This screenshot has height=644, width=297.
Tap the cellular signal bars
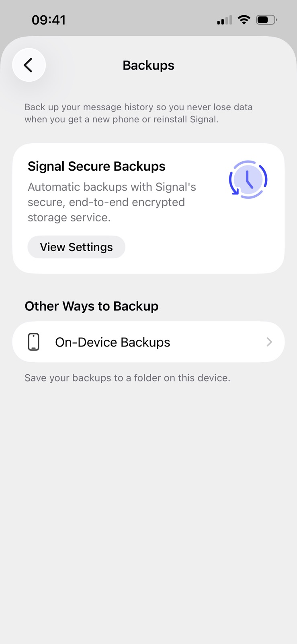pyautogui.click(x=224, y=20)
